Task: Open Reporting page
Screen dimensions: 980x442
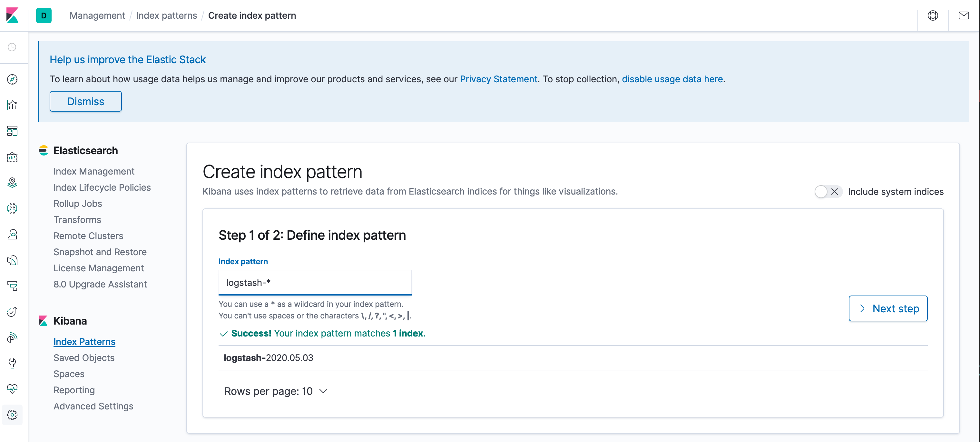Action: [x=74, y=390]
